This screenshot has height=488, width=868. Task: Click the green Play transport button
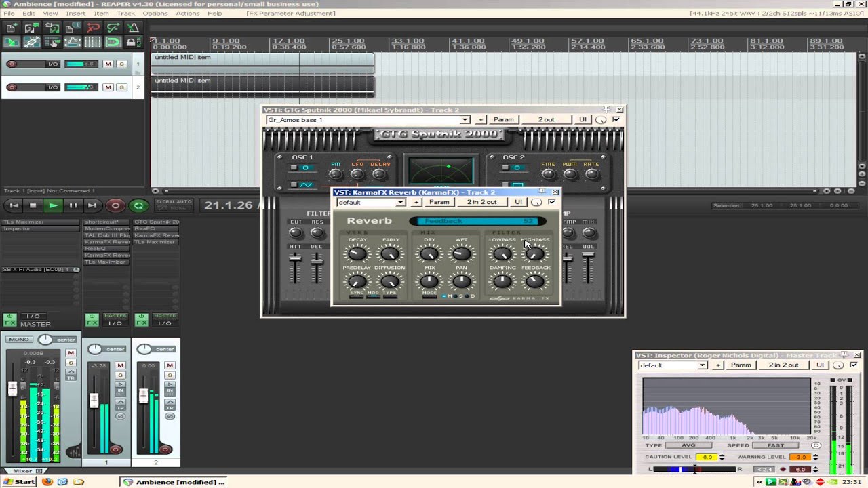click(53, 205)
